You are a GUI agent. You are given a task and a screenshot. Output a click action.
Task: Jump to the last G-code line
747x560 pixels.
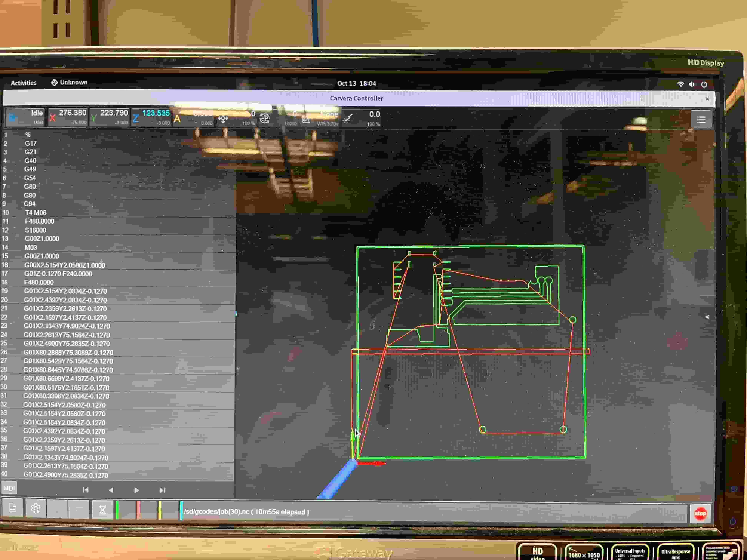point(162,490)
